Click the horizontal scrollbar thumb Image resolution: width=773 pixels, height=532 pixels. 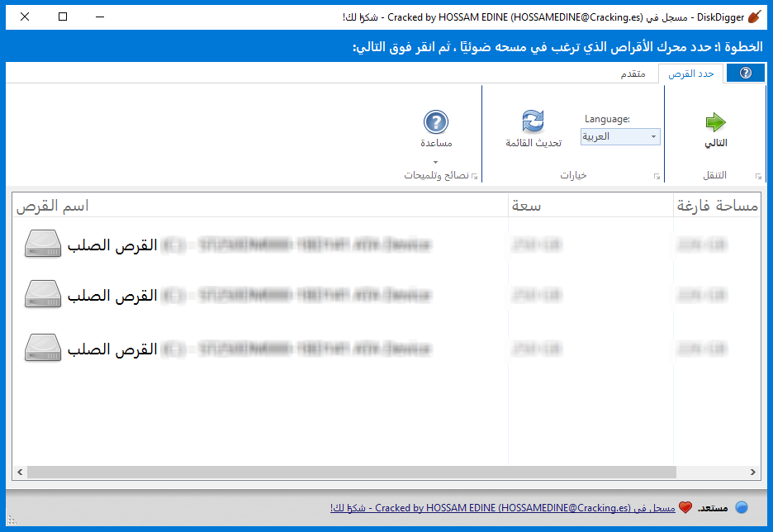352,473
